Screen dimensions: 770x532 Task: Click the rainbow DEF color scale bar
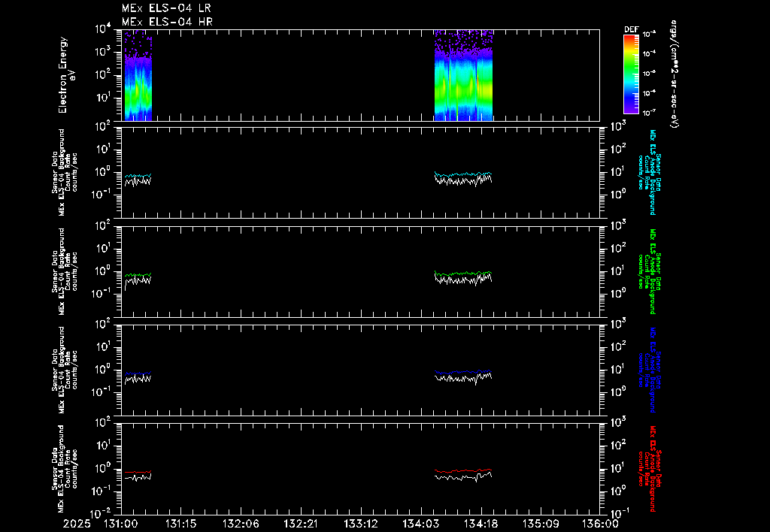click(x=631, y=74)
